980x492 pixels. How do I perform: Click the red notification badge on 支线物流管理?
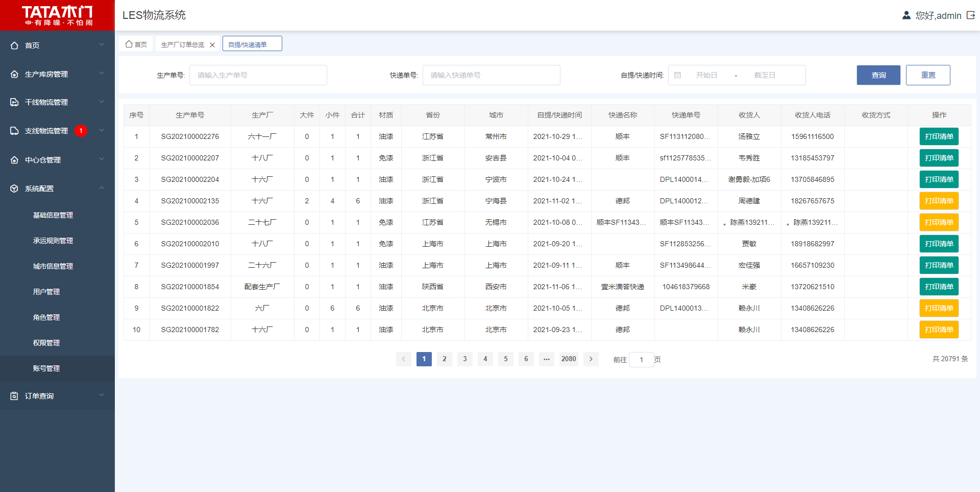[x=81, y=131]
